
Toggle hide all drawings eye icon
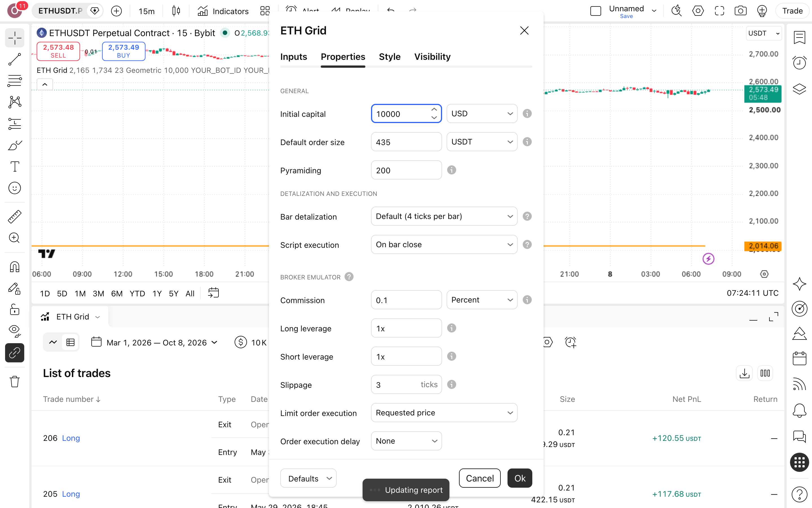(x=15, y=331)
